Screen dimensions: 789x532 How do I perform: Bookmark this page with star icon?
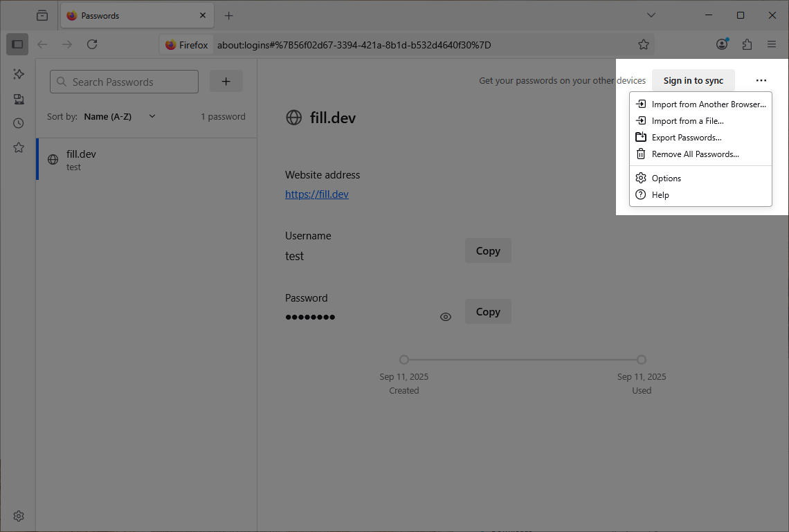[644, 45]
